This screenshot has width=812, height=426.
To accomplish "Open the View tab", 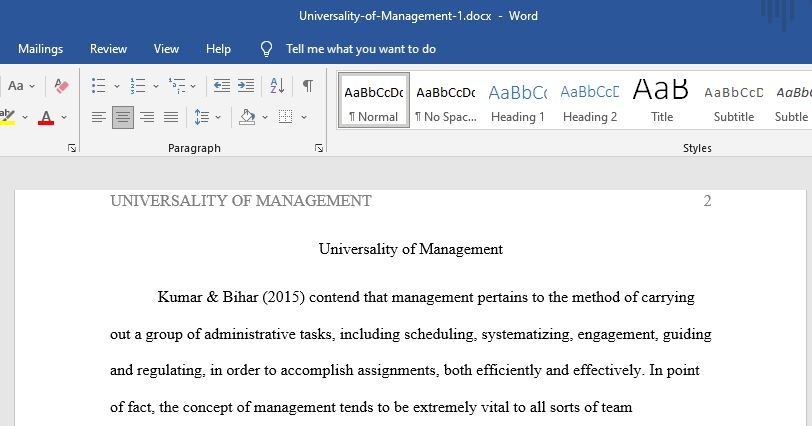I will [x=166, y=49].
